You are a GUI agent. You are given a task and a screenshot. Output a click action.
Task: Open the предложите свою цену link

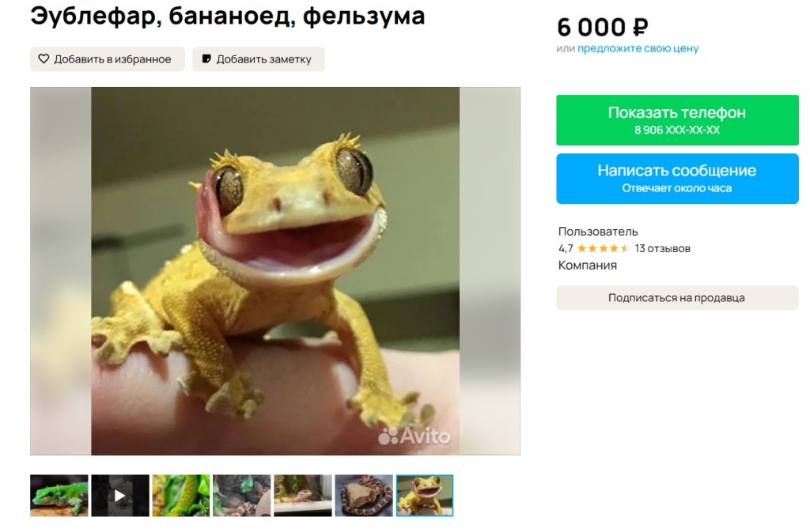click(638, 48)
